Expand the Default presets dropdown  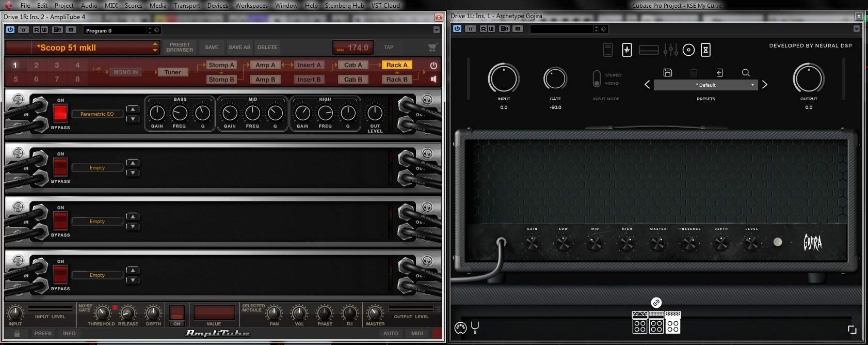coord(705,85)
